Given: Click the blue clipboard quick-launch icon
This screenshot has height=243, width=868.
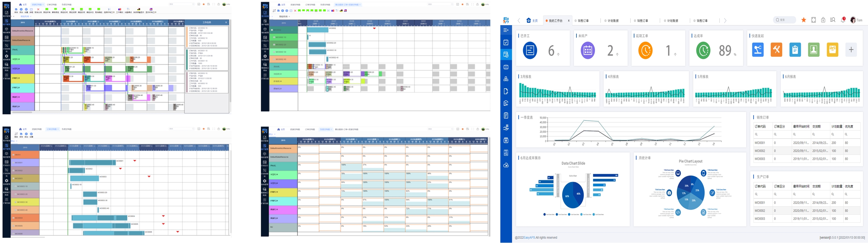Looking at the screenshot, I should [x=795, y=50].
